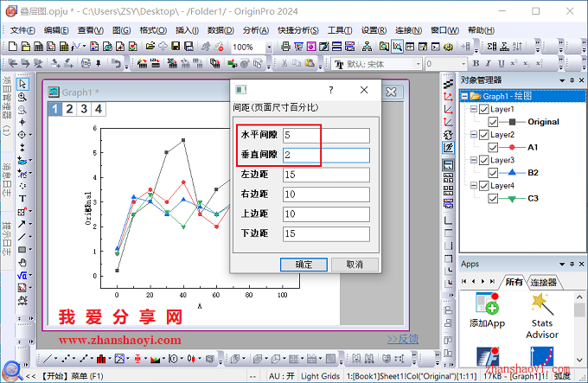Select the Arrow drawing tool
Viewport: 588px width, 383px height.
pos(22,224)
